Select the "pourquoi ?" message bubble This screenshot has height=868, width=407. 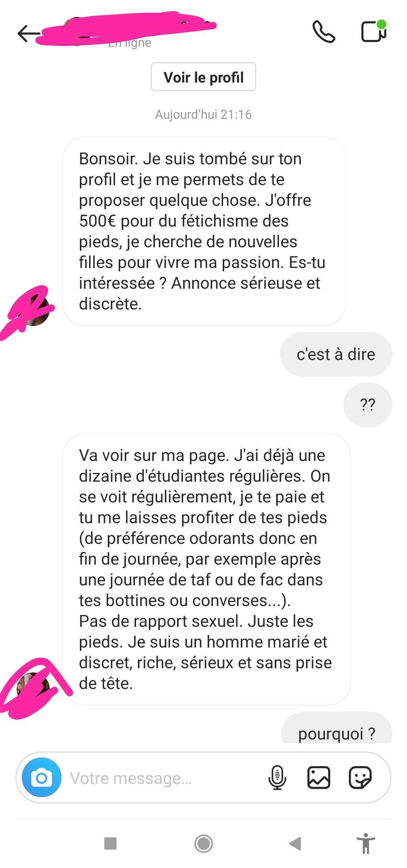click(x=337, y=728)
